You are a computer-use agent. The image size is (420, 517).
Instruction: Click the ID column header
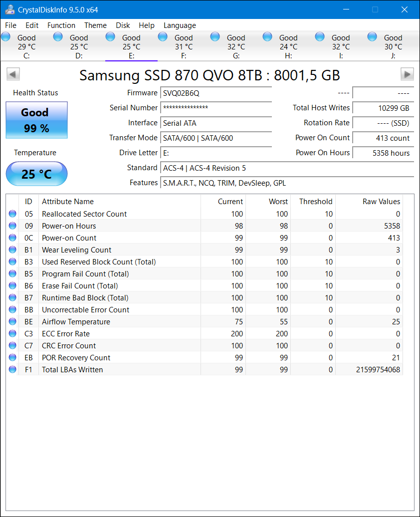coord(28,202)
